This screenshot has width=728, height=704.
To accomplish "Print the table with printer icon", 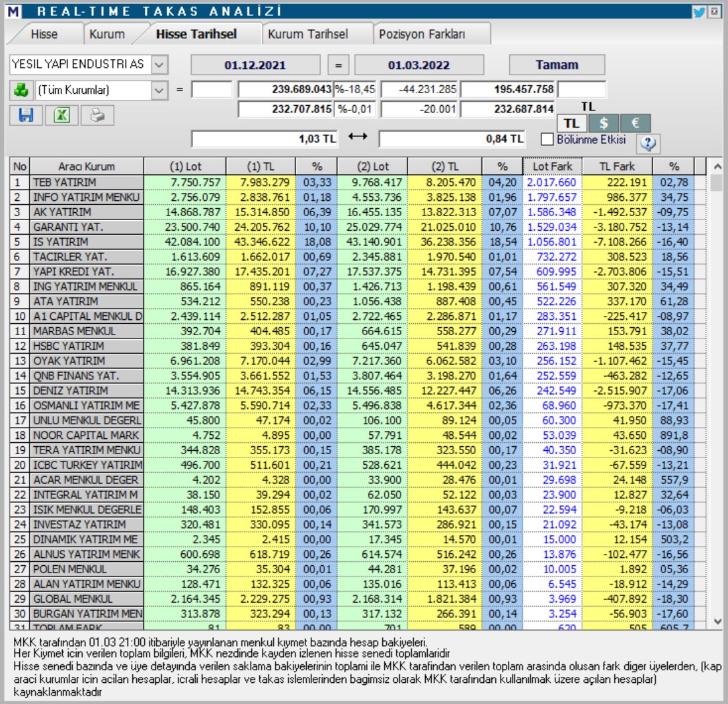I will 97,115.
